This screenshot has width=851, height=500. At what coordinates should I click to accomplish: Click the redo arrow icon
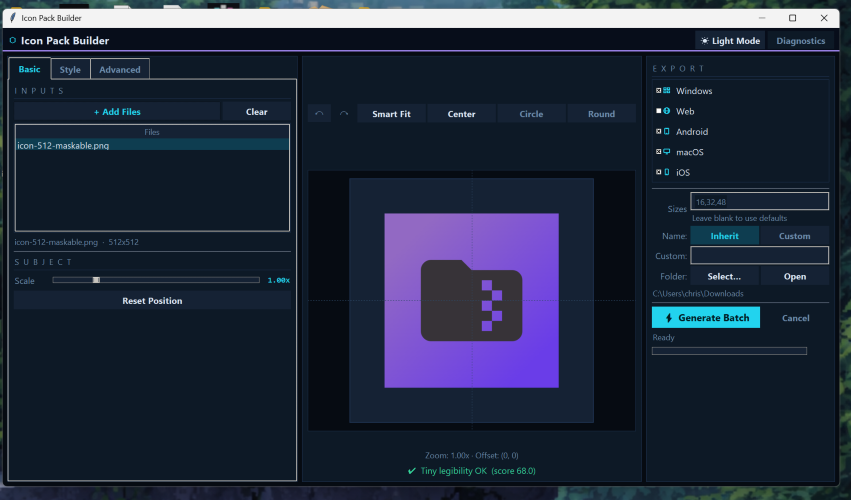coord(344,113)
